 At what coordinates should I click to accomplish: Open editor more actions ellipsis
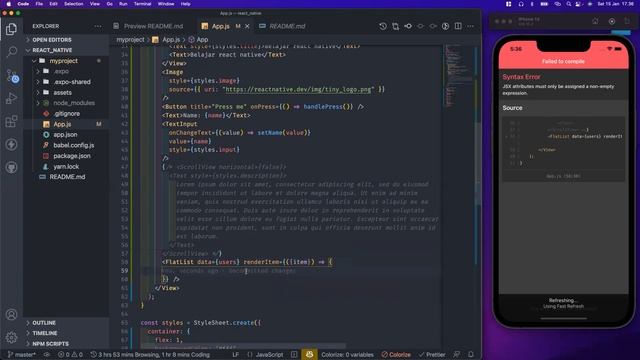(x=471, y=26)
